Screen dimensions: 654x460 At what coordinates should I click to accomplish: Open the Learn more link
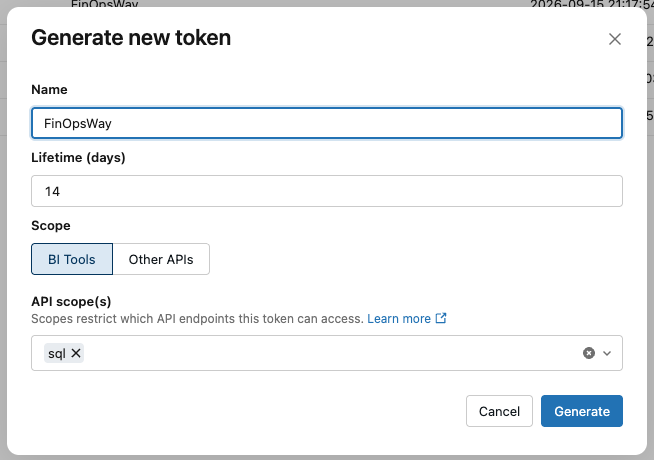coord(399,319)
